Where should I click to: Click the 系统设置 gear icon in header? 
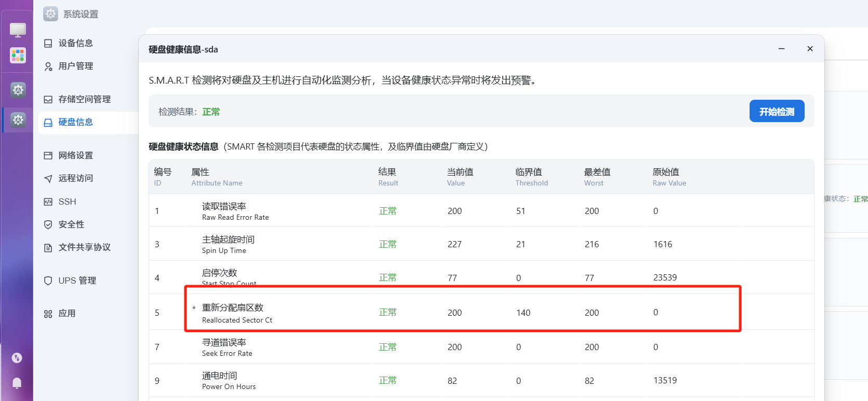(50, 14)
